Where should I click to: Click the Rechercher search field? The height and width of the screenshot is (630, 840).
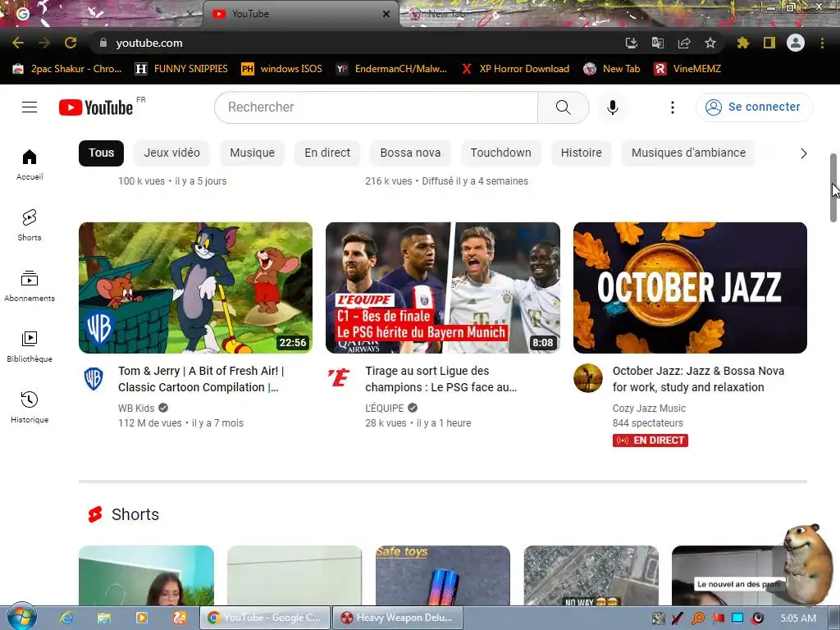376,107
